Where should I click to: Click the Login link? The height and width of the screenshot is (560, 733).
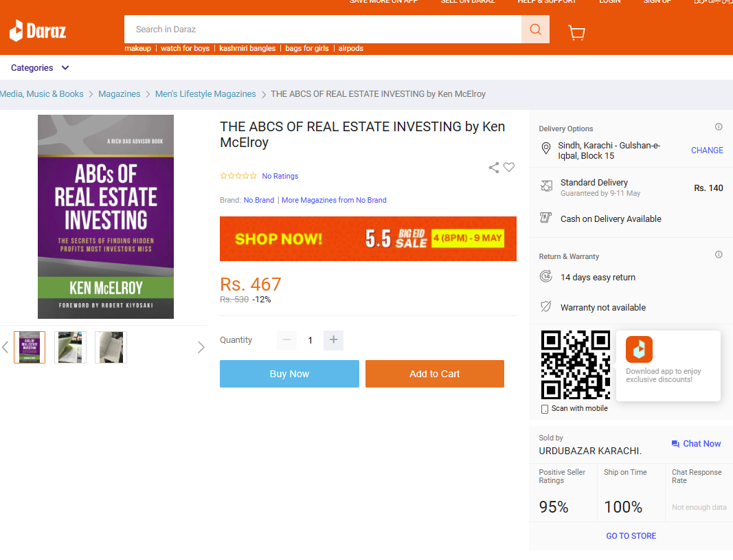click(610, 2)
